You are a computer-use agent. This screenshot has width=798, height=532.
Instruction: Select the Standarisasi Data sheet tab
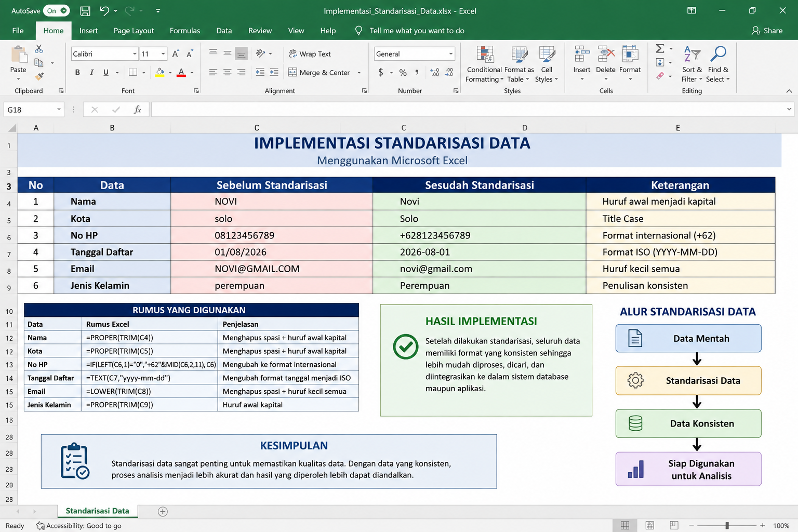tap(98, 511)
